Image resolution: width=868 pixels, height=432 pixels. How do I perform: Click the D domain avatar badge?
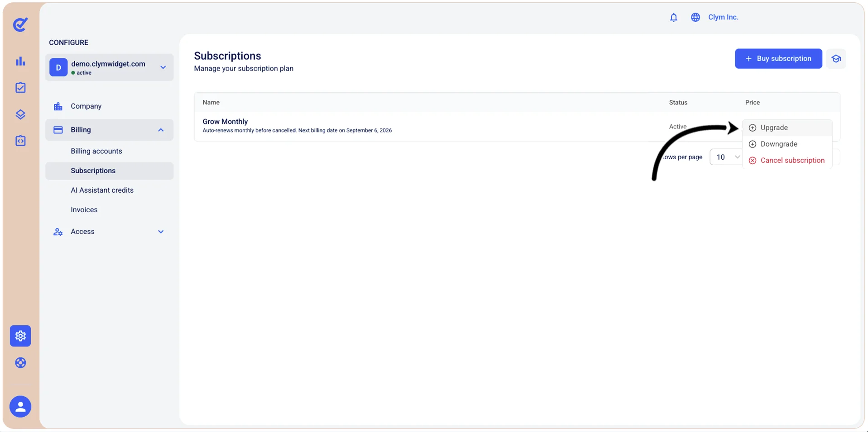coord(58,67)
